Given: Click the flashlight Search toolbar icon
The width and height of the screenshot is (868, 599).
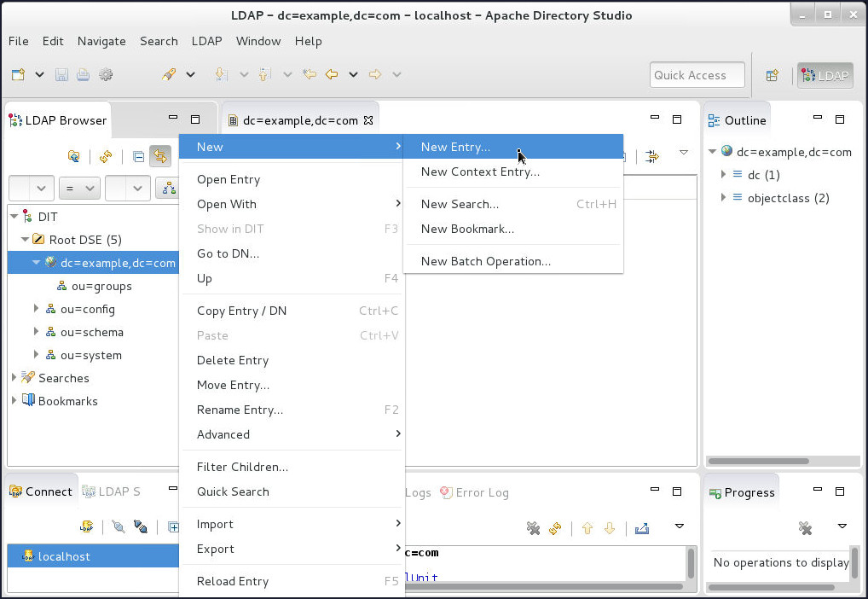Looking at the screenshot, I should [x=169, y=74].
